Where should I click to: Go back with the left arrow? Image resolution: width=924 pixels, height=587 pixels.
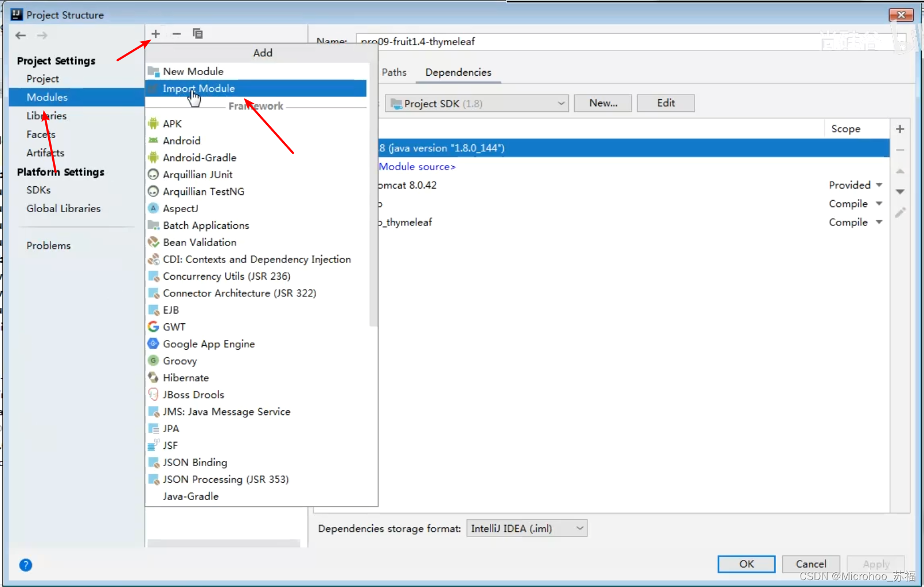(21, 36)
